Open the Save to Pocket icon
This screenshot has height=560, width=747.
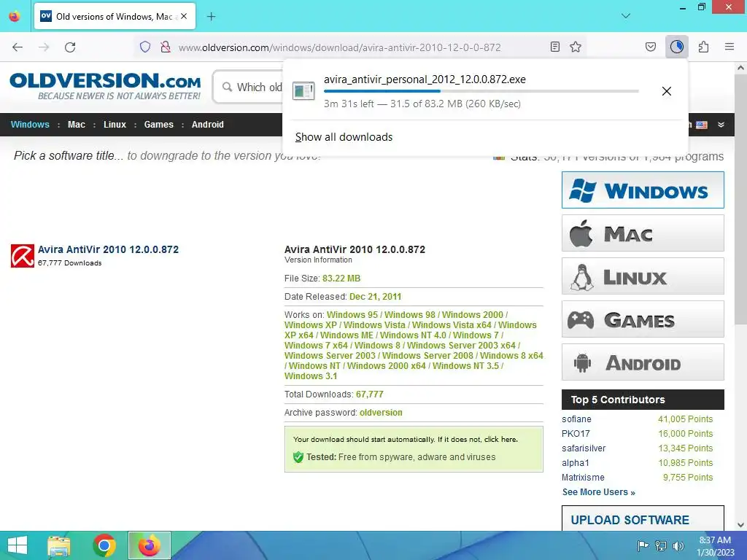tap(650, 47)
